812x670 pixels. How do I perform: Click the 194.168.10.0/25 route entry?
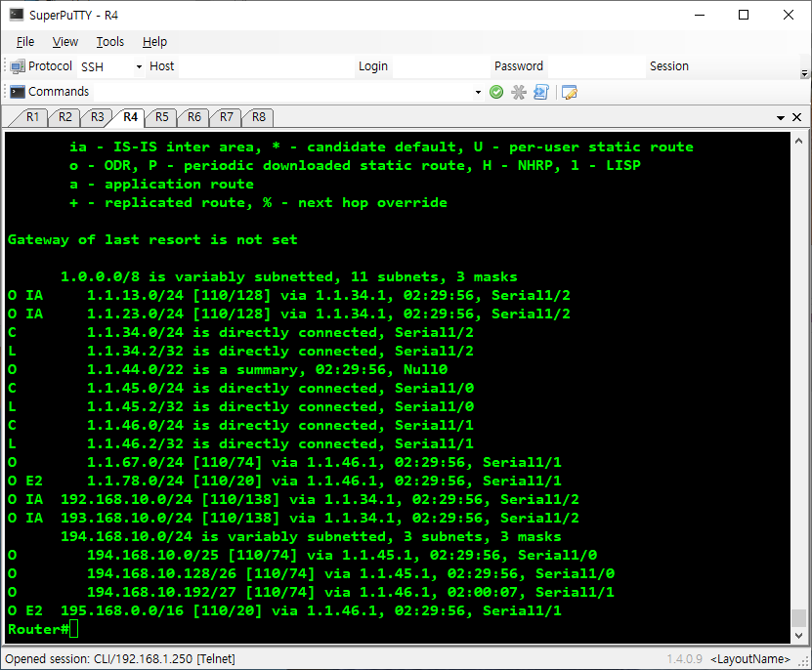[303, 555]
